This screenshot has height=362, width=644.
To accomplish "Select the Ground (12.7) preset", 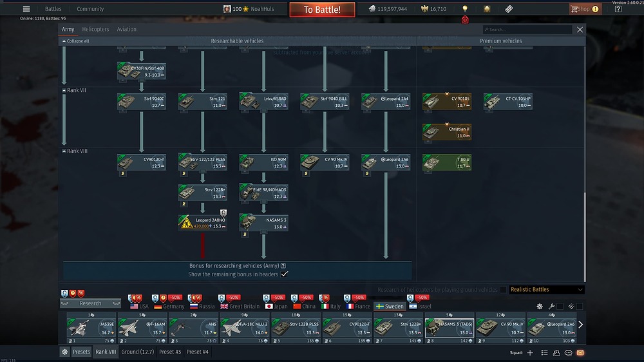I will coord(138,352).
